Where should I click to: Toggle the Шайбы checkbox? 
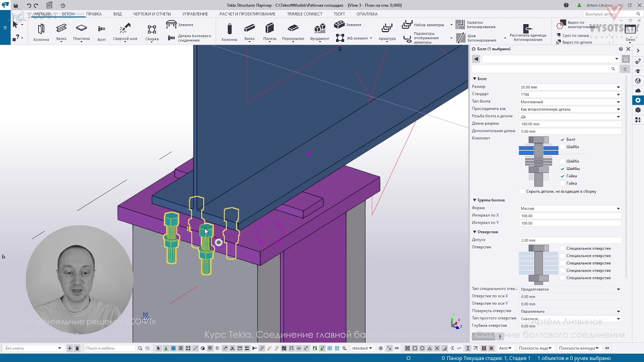tap(562, 168)
